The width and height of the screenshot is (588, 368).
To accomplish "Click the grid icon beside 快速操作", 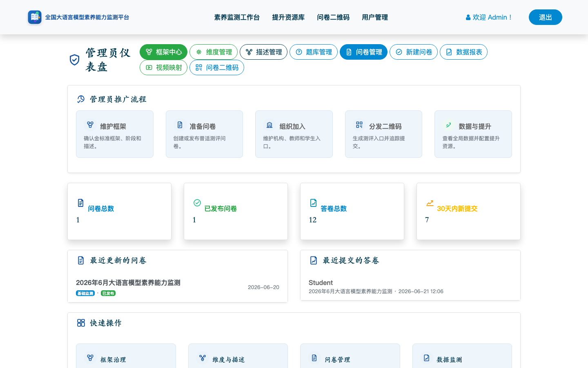I will (x=81, y=323).
